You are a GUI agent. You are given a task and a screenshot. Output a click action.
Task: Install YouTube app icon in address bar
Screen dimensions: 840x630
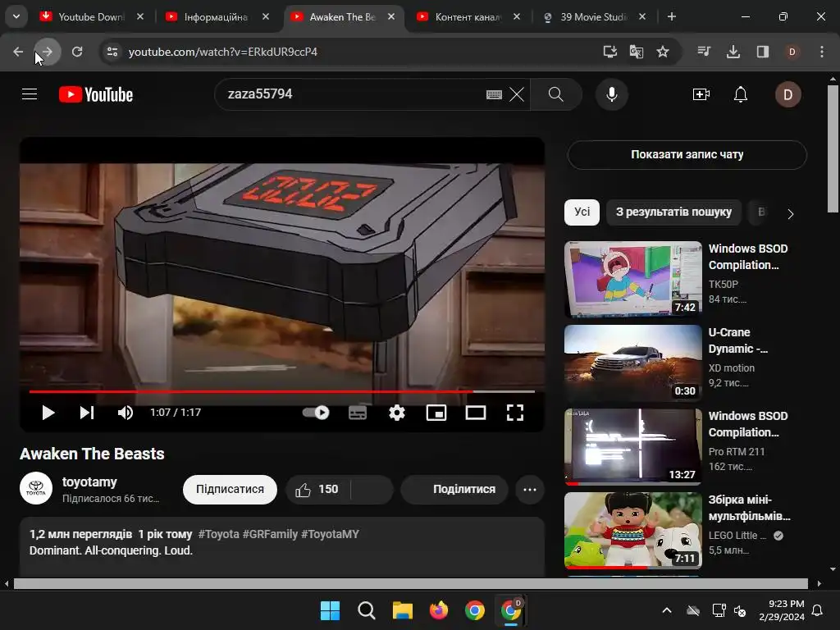point(609,52)
